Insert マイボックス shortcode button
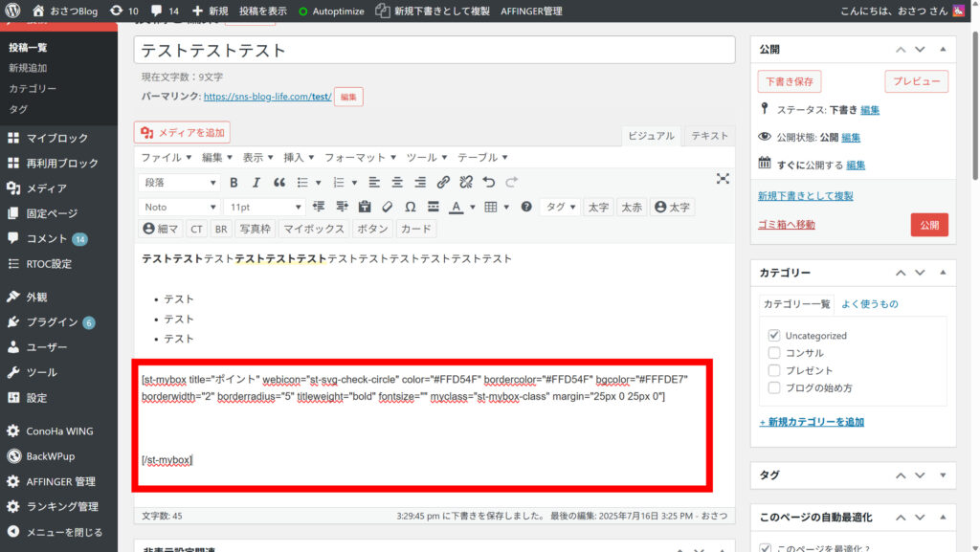 tap(314, 230)
